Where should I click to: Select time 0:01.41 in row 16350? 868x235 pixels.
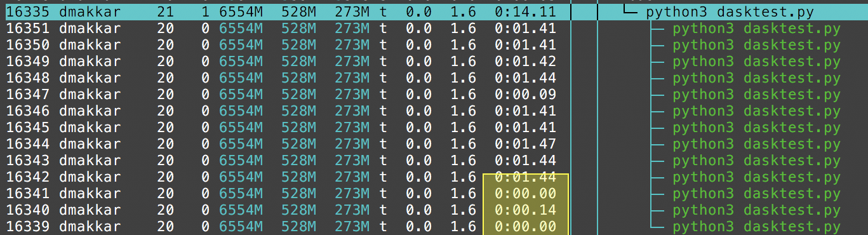[x=525, y=45]
